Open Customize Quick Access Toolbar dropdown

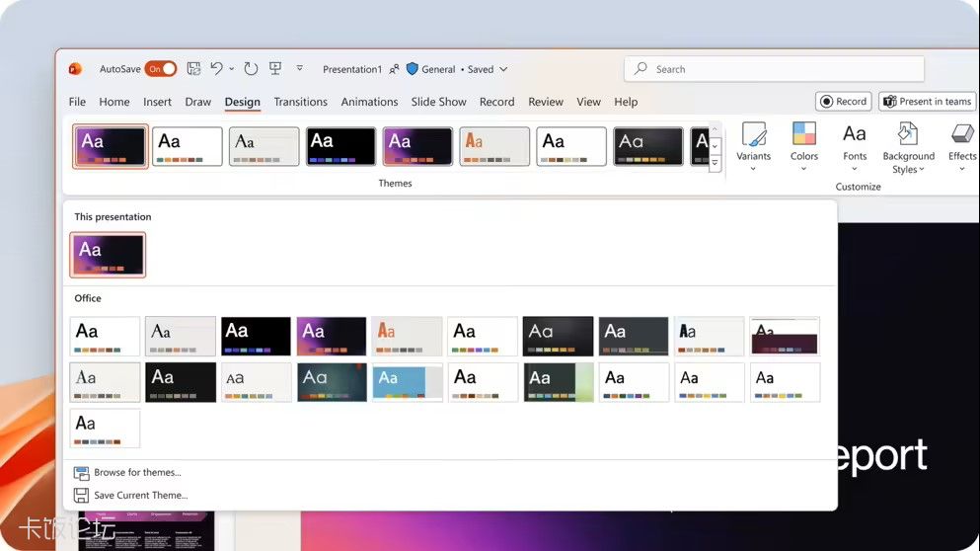coord(299,68)
